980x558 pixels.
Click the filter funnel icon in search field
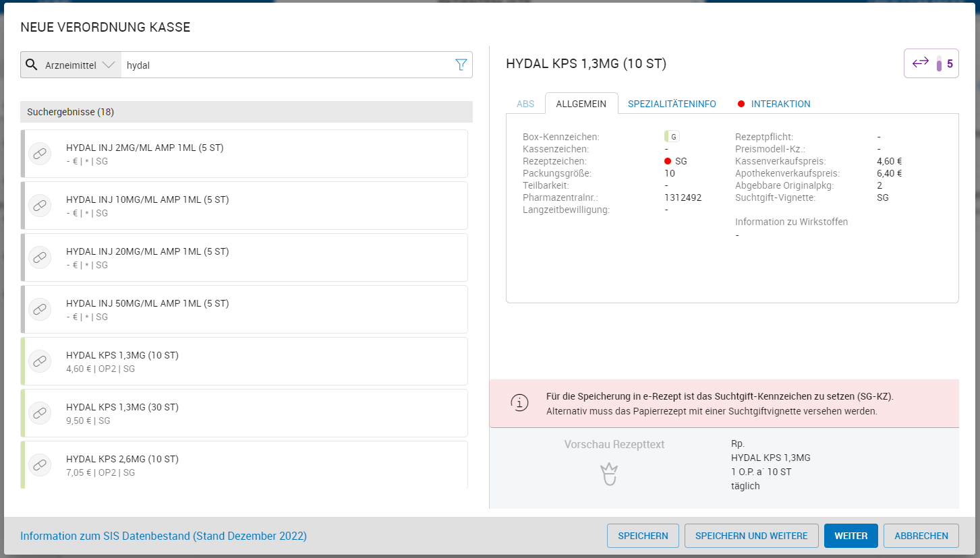coord(461,65)
